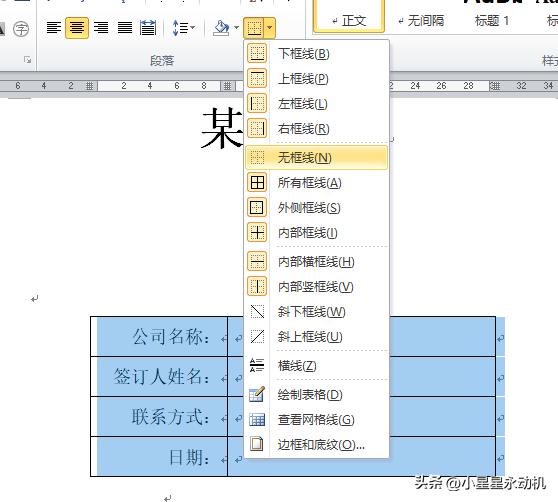Image resolution: width=558 pixels, height=502 pixels.
Task: Choose 下框线(B) bottom border
Action: click(317, 54)
